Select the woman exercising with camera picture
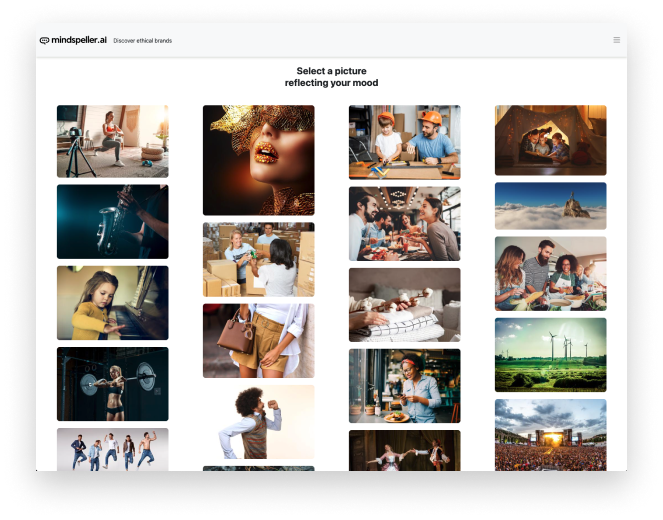 pos(112,141)
